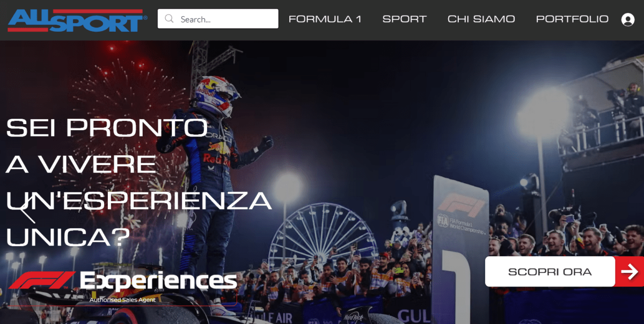Click the FIA Formula 1 World Championship emblem
644x324 pixels.
click(461, 224)
